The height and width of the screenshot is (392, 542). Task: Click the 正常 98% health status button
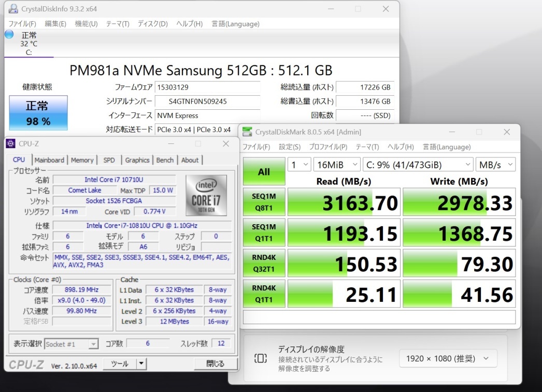point(38,113)
